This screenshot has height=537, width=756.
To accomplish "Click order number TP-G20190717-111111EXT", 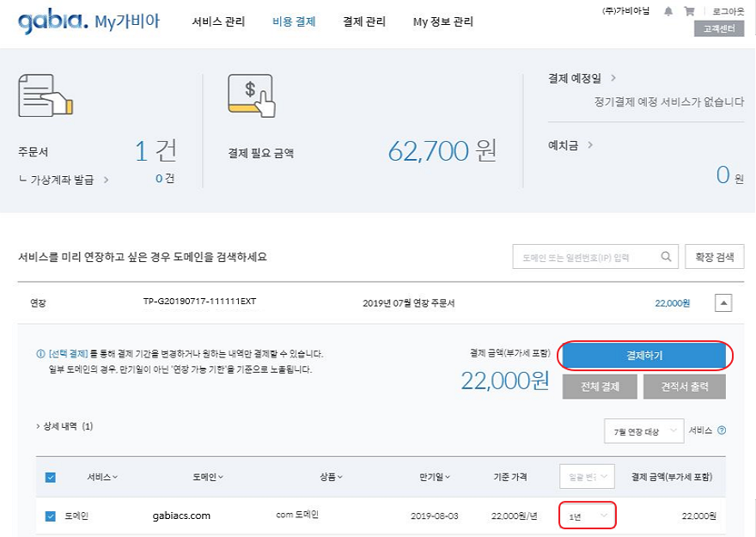I will tap(199, 302).
